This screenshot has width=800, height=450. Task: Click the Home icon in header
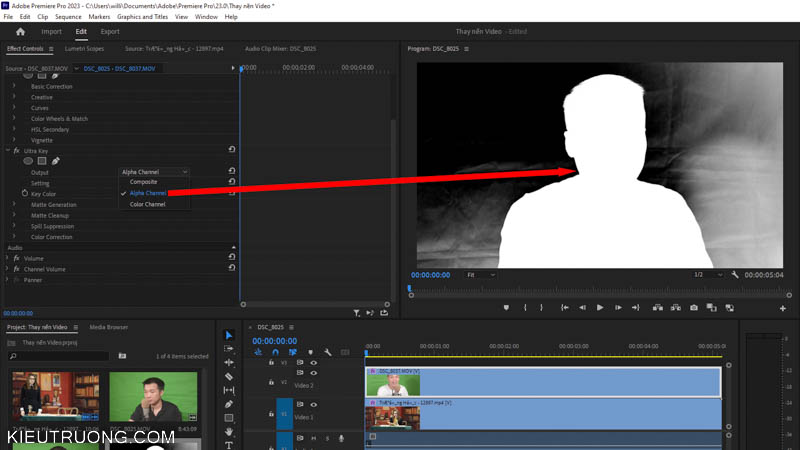tap(20, 32)
